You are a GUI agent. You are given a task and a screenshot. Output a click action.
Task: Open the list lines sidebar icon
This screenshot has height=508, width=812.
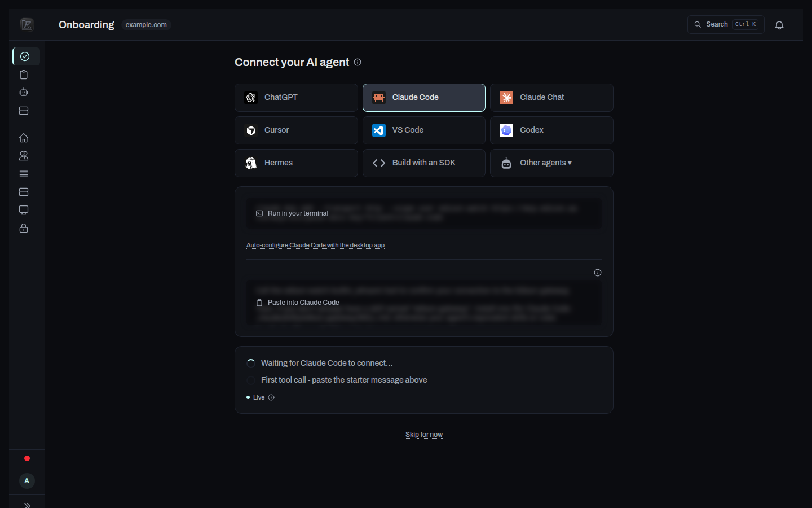(x=24, y=174)
